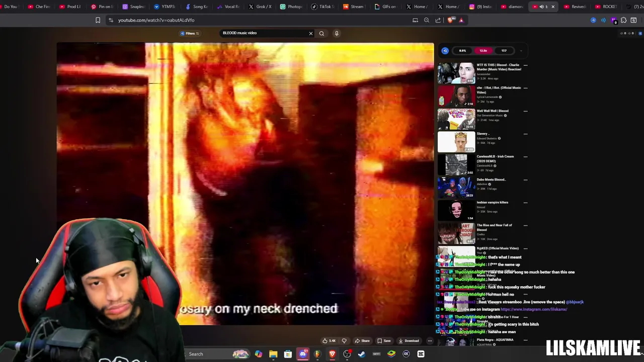Switch to the YTMP3 browser tab

[x=165, y=7]
